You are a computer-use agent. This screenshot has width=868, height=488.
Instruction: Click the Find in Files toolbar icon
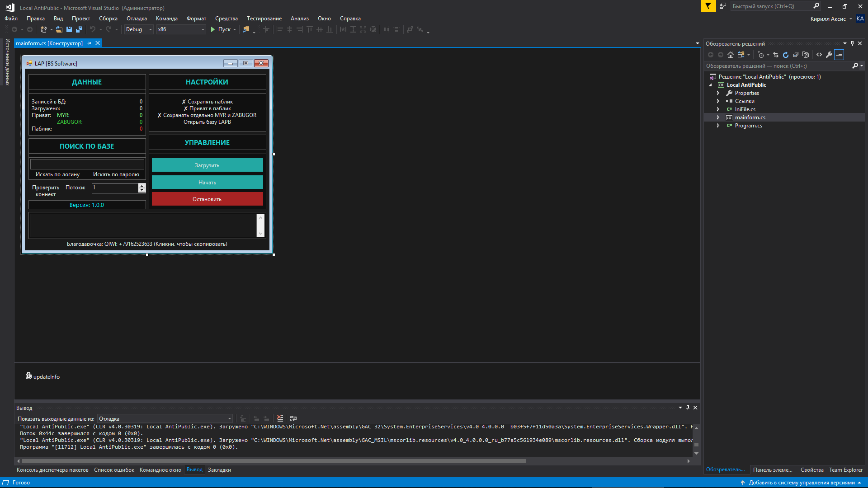(246, 29)
